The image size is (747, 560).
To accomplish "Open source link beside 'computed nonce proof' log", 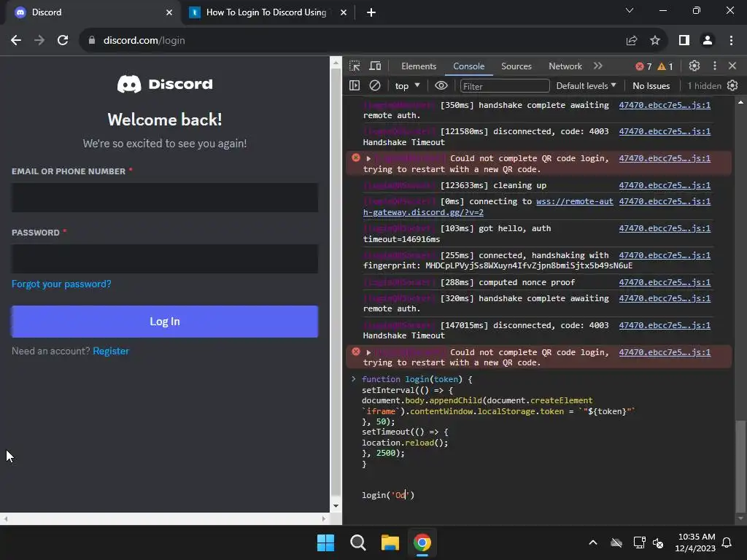I will coord(665,282).
